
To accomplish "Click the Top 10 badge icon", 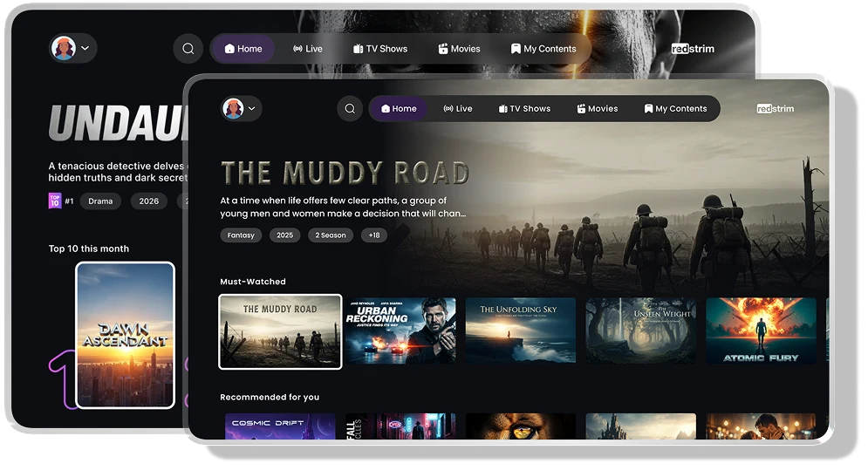I will 55,201.
